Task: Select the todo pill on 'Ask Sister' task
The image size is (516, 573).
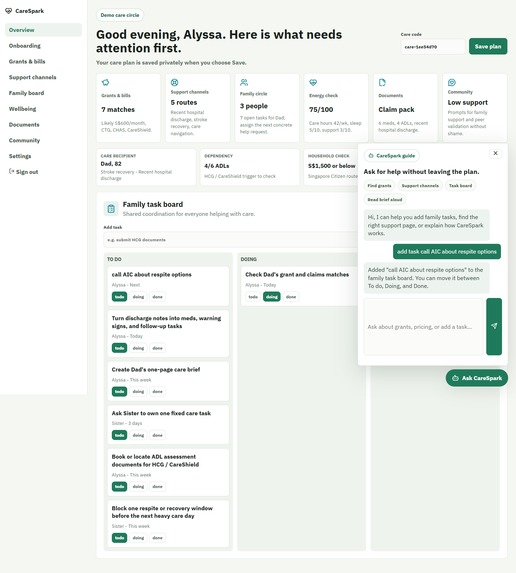Action: pyautogui.click(x=119, y=435)
